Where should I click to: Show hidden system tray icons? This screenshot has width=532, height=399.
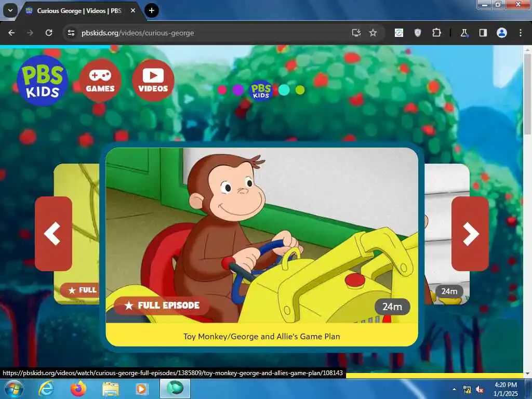click(x=454, y=389)
